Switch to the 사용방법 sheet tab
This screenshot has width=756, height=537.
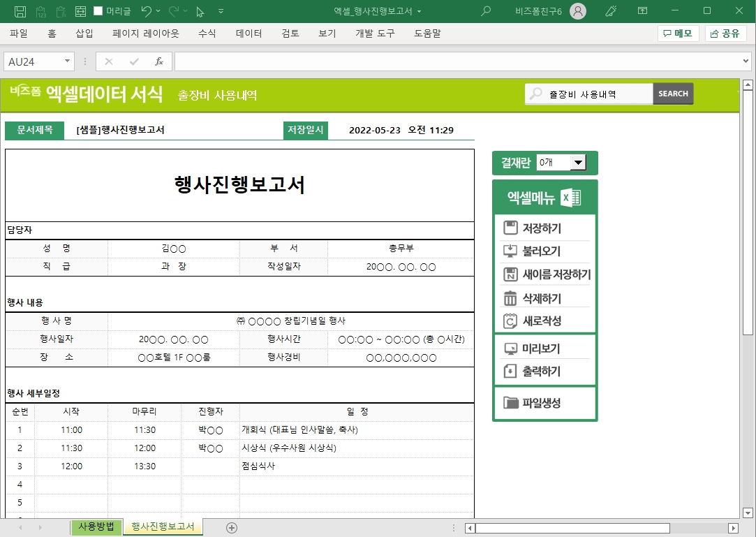point(96,527)
